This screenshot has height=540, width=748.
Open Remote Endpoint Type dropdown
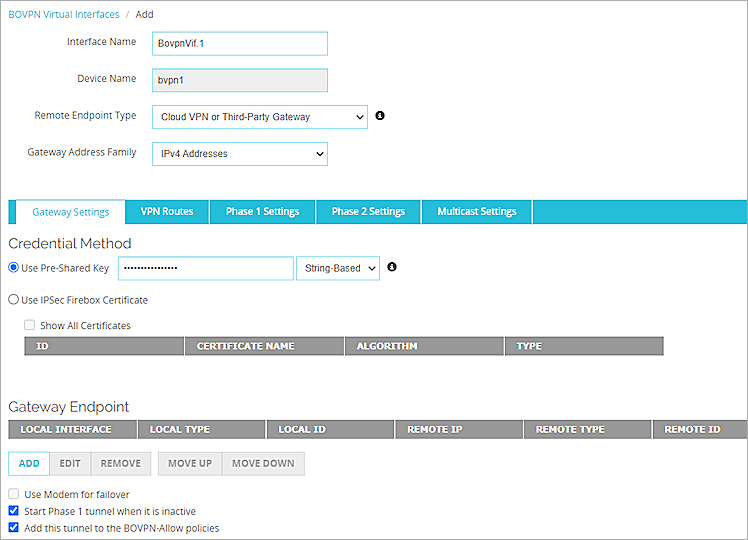(x=260, y=117)
